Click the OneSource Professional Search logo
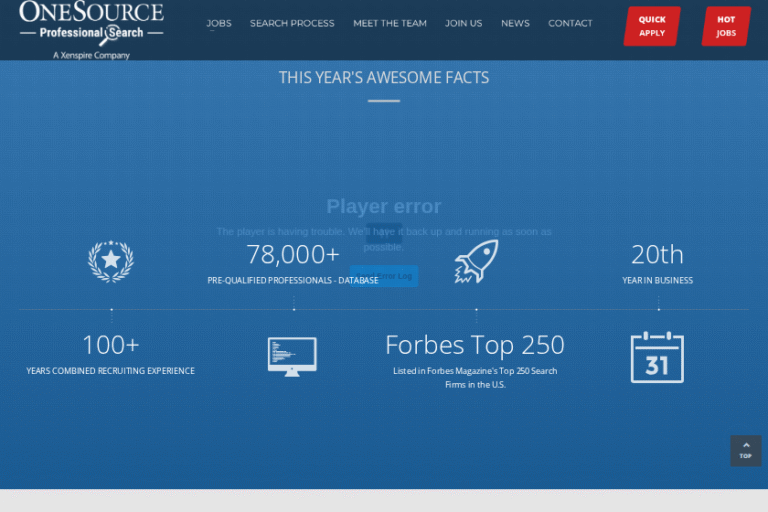Viewport: 768px width, 512px height. click(91, 28)
